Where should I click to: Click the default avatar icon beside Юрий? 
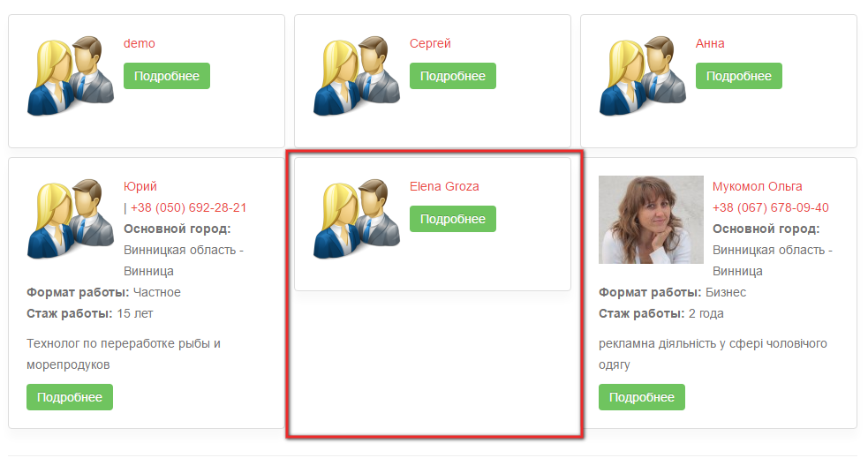(x=71, y=220)
